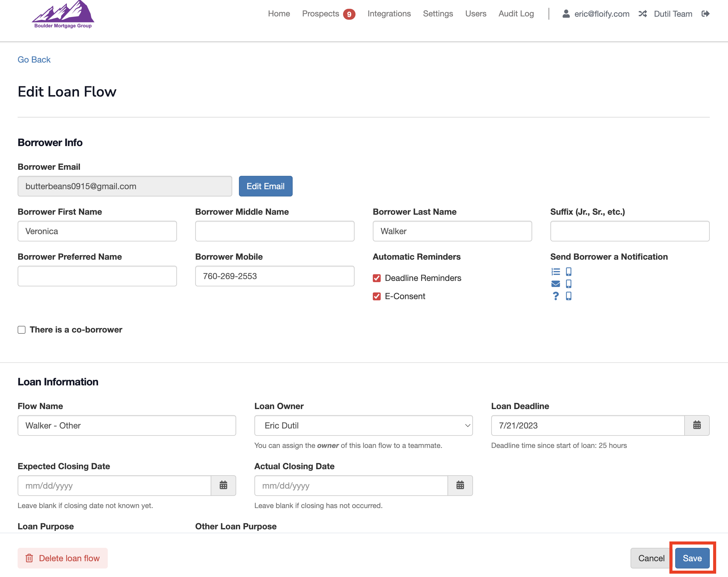Click the switch team shuffle icon
The image size is (728, 577).
[643, 14]
